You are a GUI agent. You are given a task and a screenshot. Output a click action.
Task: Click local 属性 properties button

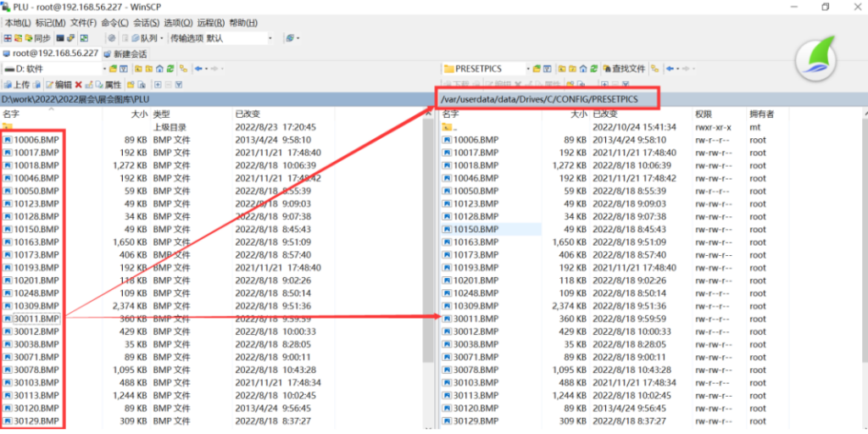pyautogui.click(x=108, y=86)
